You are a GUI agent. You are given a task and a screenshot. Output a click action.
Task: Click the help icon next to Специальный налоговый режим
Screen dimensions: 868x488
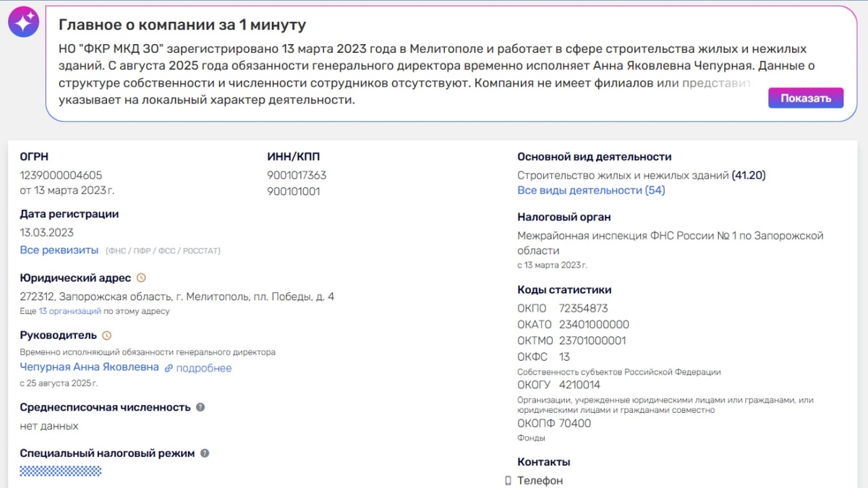point(205,453)
